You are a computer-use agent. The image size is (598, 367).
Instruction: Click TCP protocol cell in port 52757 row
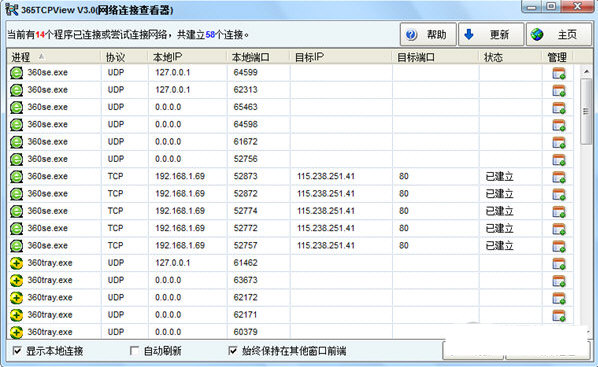(116, 245)
